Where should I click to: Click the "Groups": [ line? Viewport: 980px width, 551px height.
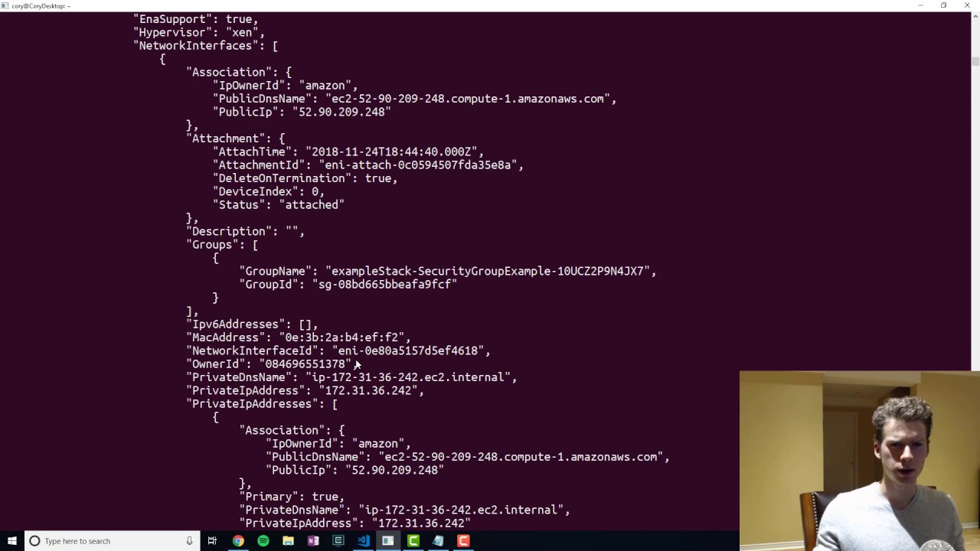(x=222, y=245)
